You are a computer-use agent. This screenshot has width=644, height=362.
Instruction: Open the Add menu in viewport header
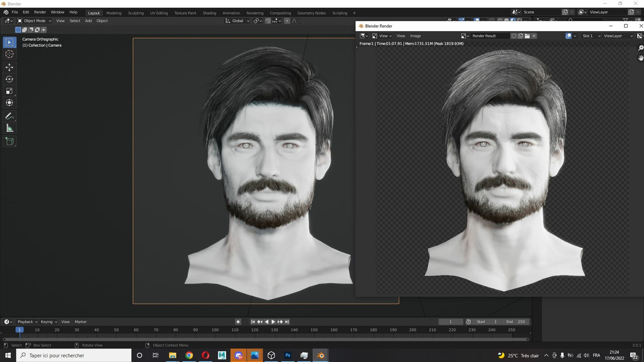[x=88, y=21]
